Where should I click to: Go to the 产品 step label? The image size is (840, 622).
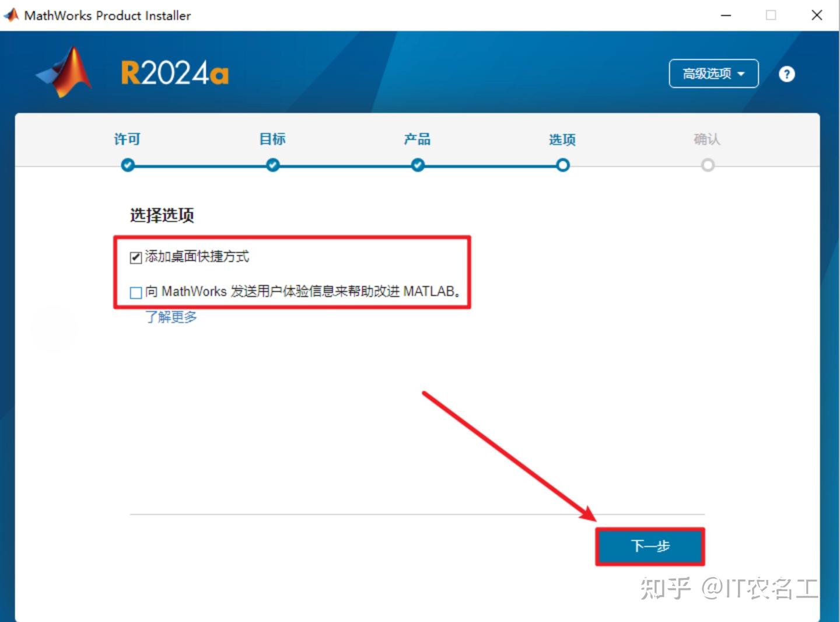click(x=417, y=139)
